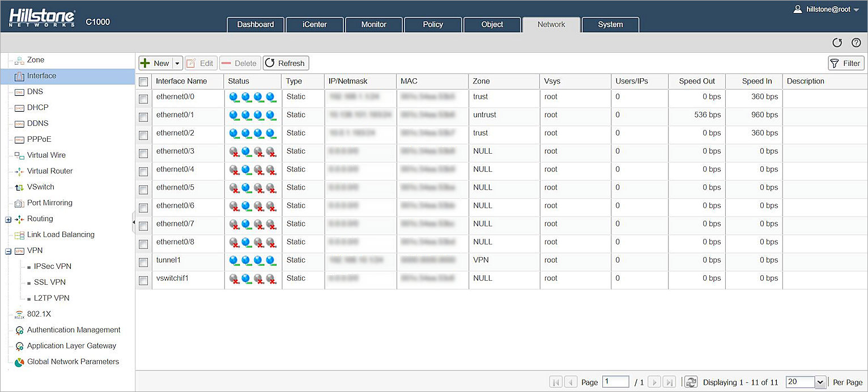
Task: Switch to the Policy tab
Action: [x=432, y=24]
